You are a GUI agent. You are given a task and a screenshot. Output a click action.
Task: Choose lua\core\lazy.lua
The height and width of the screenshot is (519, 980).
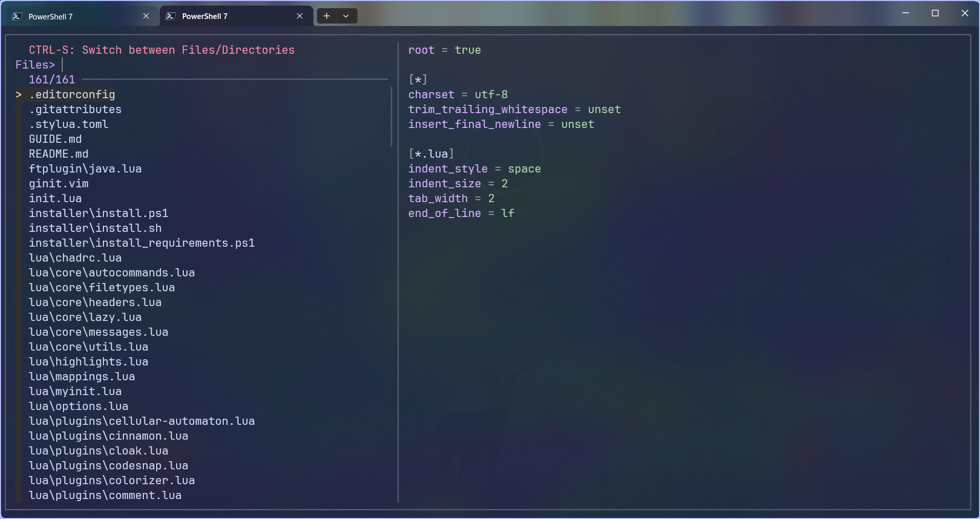pyautogui.click(x=86, y=317)
